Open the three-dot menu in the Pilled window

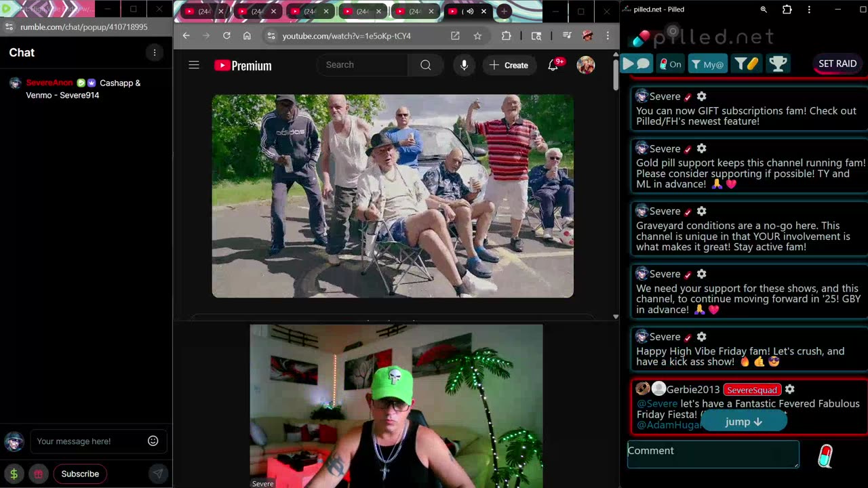pos(809,9)
